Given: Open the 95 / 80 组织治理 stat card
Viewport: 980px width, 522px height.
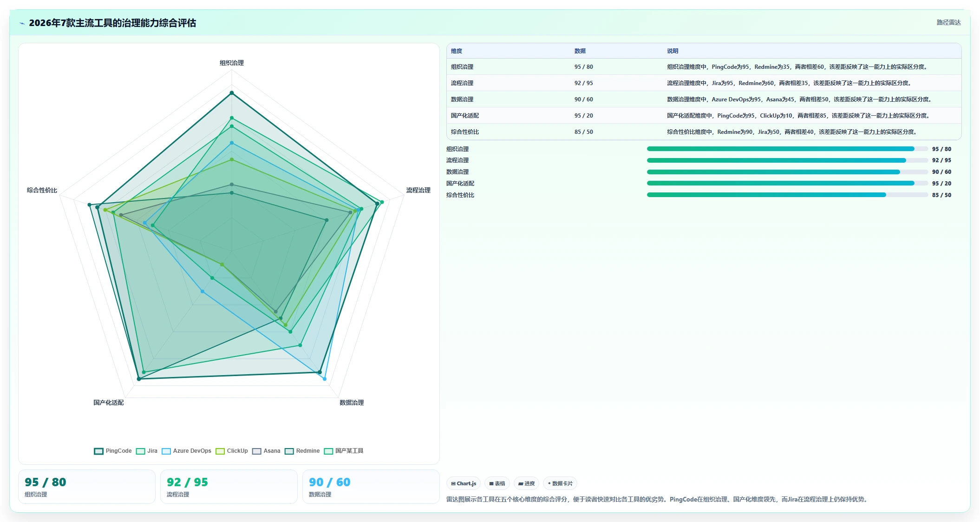Looking at the screenshot, I should coord(87,487).
